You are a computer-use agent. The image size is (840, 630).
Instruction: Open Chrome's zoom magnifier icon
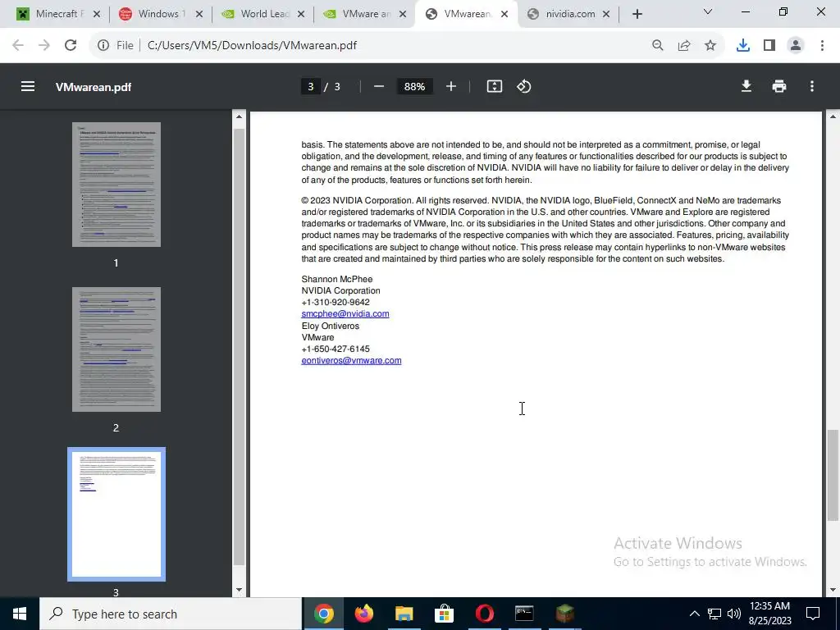(658, 46)
